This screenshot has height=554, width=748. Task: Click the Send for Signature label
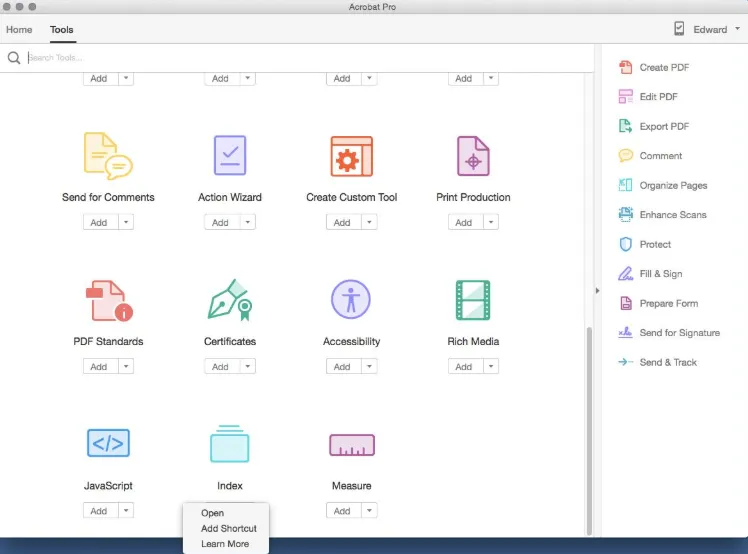tap(679, 333)
